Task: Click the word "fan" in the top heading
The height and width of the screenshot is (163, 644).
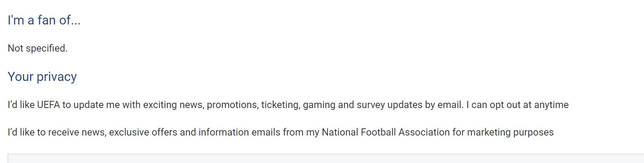Action: tap(47, 20)
